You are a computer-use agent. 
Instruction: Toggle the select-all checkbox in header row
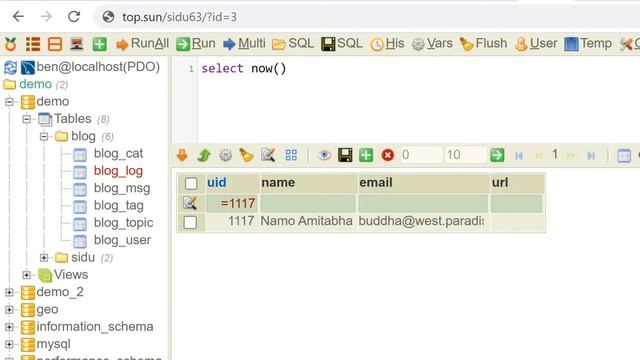(x=191, y=183)
